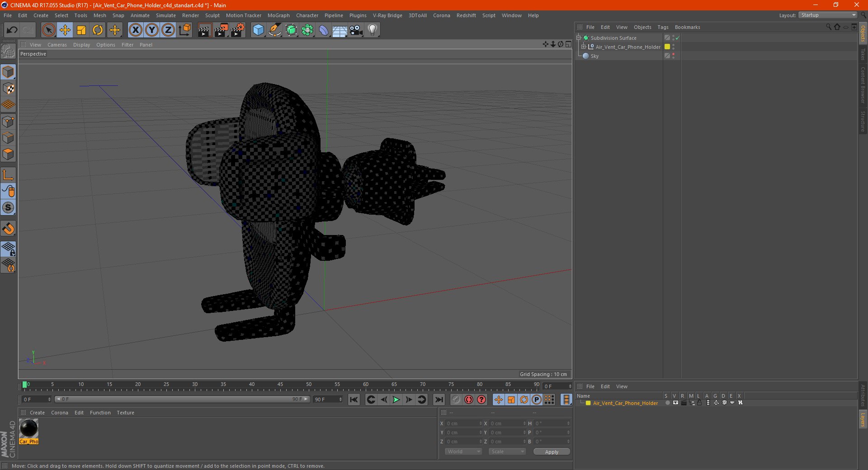Open the World coordinate dropdown
This screenshot has width=868, height=470.
pyautogui.click(x=463, y=451)
